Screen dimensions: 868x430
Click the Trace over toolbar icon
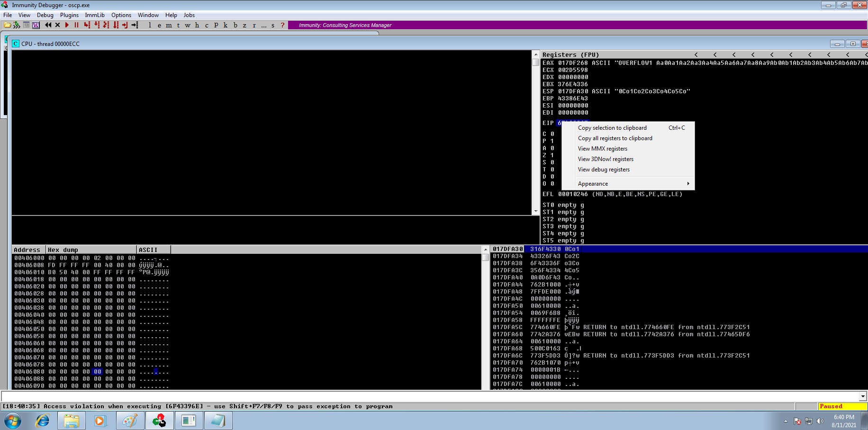pyautogui.click(x=116, y=25)
